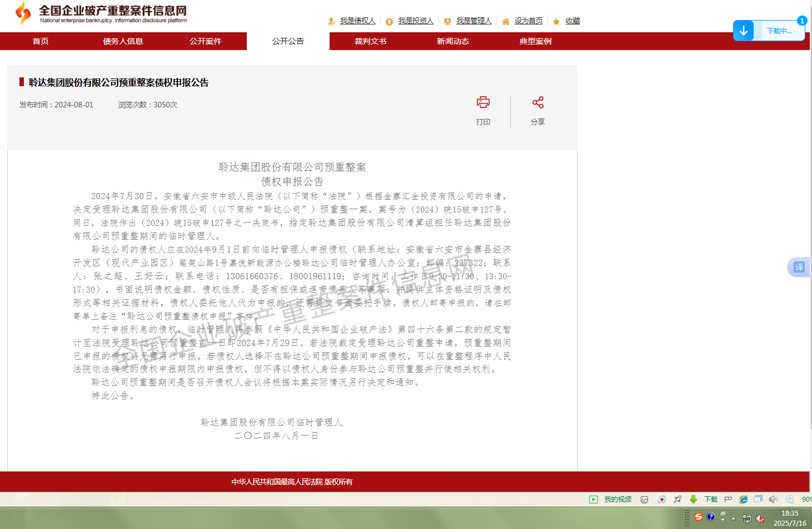The height and width of the screenshot is (529, 812).
Task: Click the 中华人民共和国最高人民法院 版权所有 footer
Action: click(292, 482)
